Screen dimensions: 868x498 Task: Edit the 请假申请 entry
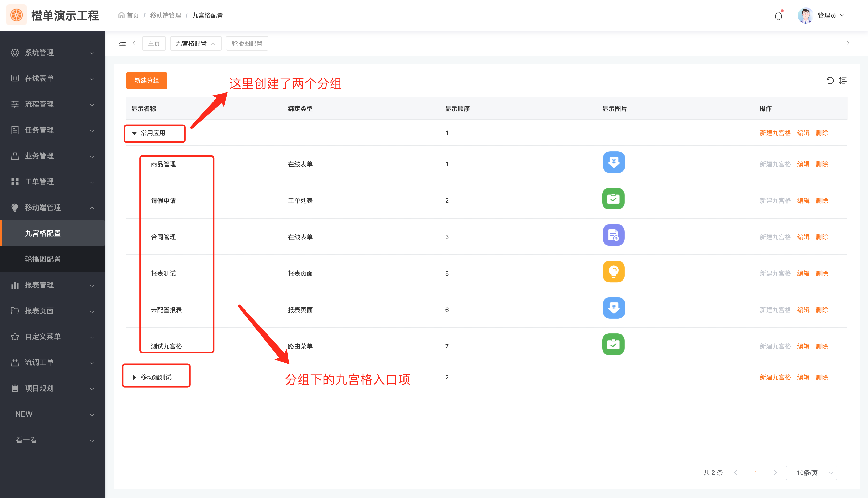click(x=803, y=200)
